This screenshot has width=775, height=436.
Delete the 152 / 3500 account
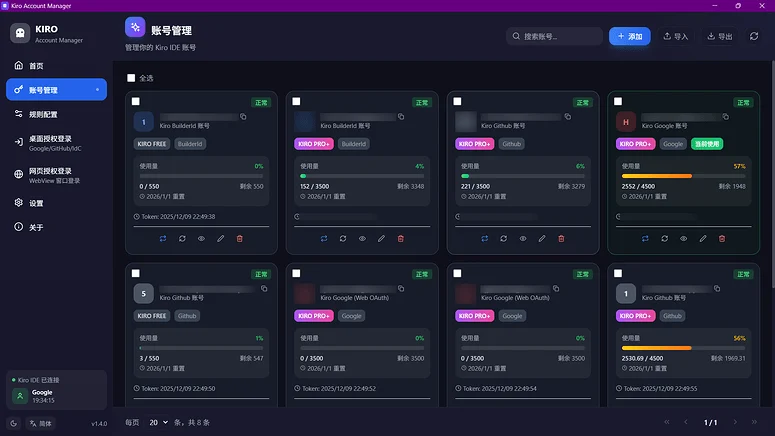[x=401, y=239]
